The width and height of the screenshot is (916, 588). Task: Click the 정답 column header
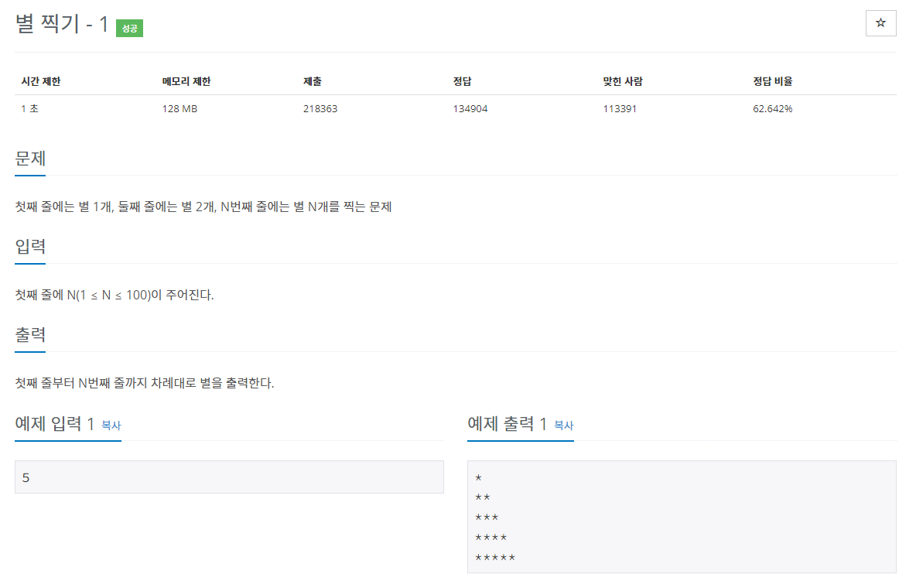(462, 81)
